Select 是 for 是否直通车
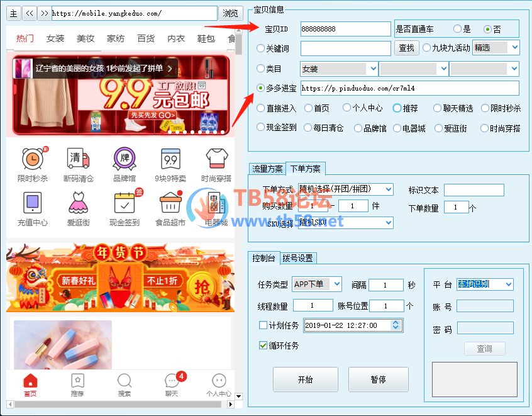This screenshot has height=416, width=532. (x=457, y=29)
